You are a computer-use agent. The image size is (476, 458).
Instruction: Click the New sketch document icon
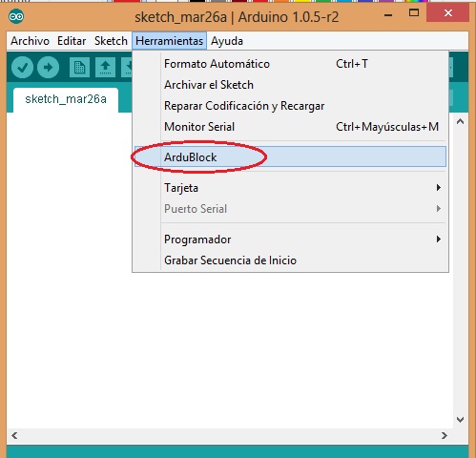tap(79, 67)
